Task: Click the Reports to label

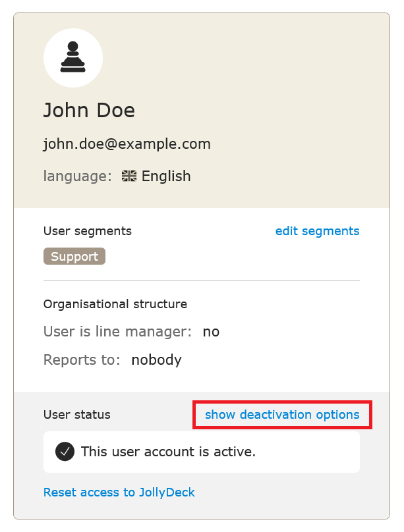Action: click(x=82, y=360)
